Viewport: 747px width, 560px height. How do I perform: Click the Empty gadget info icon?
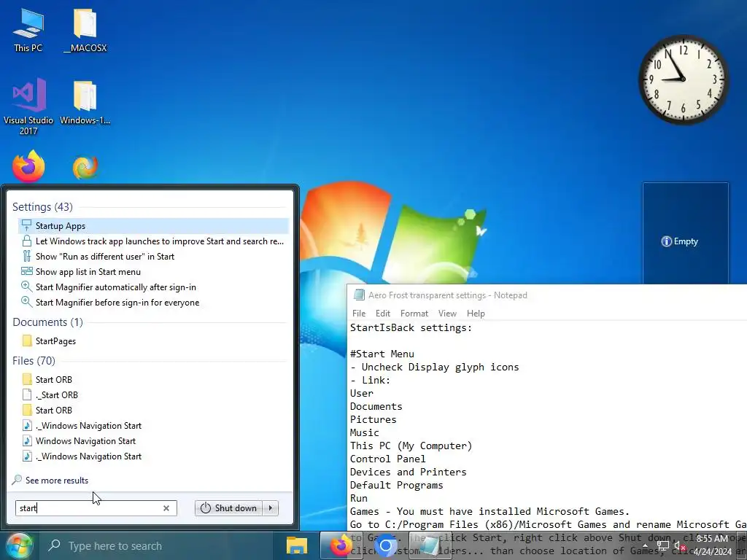[x=666, y=241]
